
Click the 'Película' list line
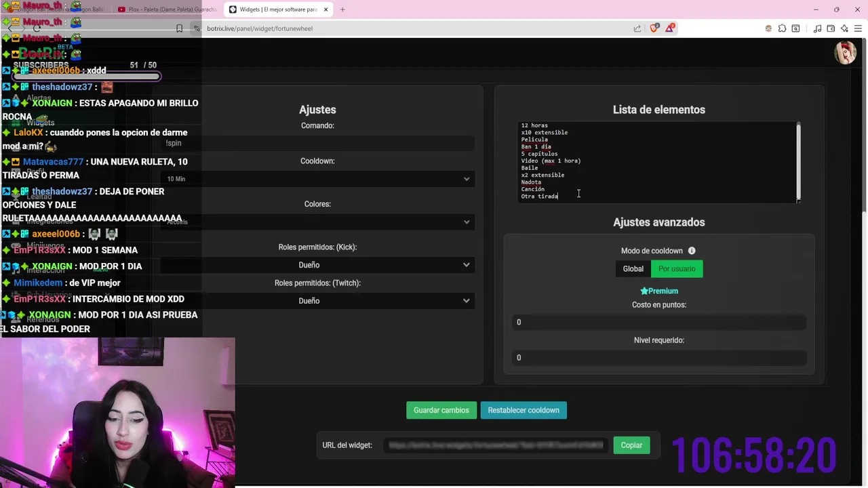point(534,140)
